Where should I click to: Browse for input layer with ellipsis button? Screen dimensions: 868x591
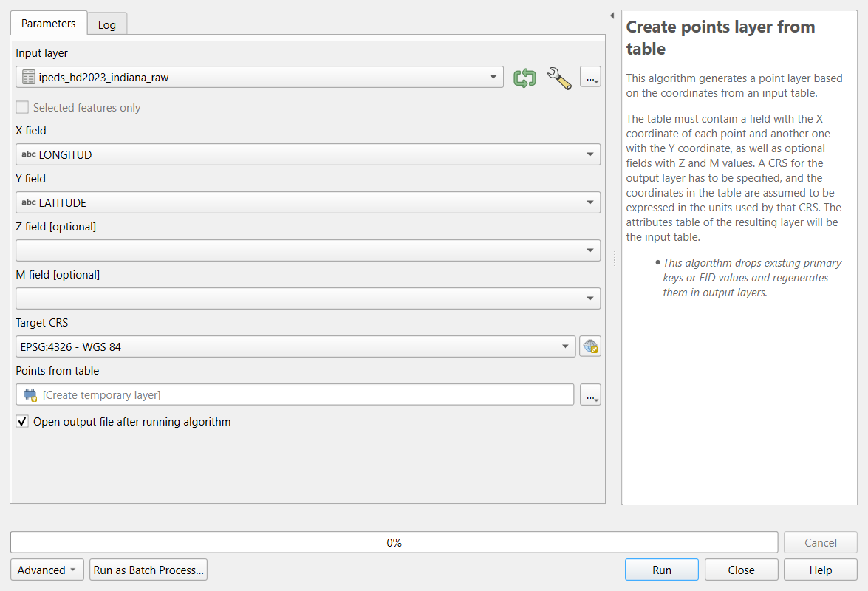[590, 77]
